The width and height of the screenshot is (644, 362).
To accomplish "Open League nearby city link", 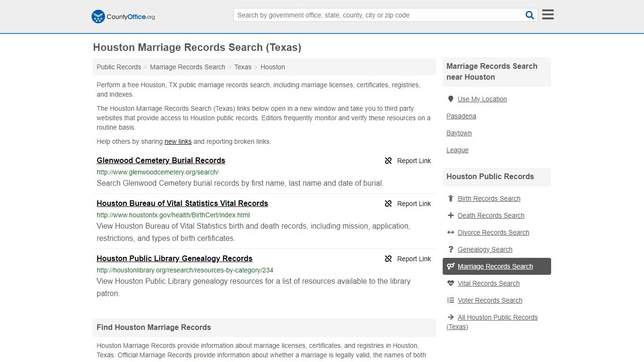I will pos(457,150).
